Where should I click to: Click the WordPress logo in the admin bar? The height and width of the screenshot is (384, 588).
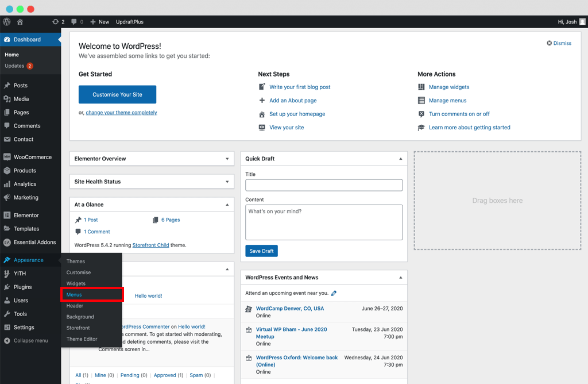click(x=6, y=21)
